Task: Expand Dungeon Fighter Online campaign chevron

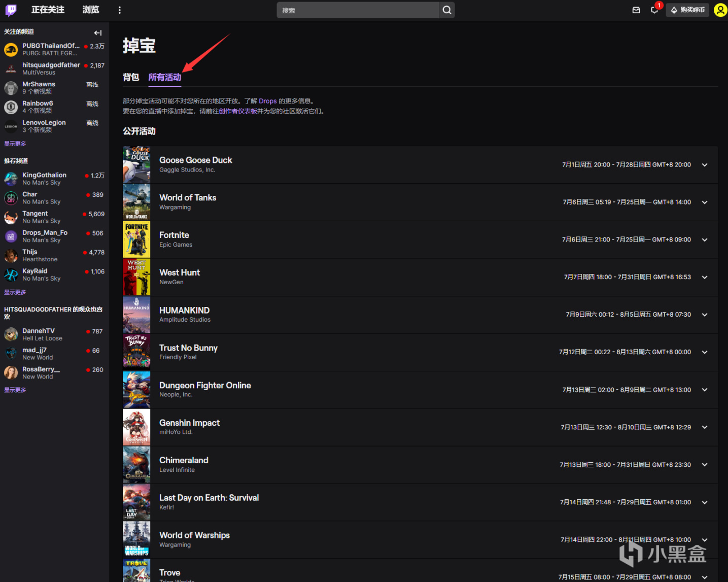Action: pos(705,390)
